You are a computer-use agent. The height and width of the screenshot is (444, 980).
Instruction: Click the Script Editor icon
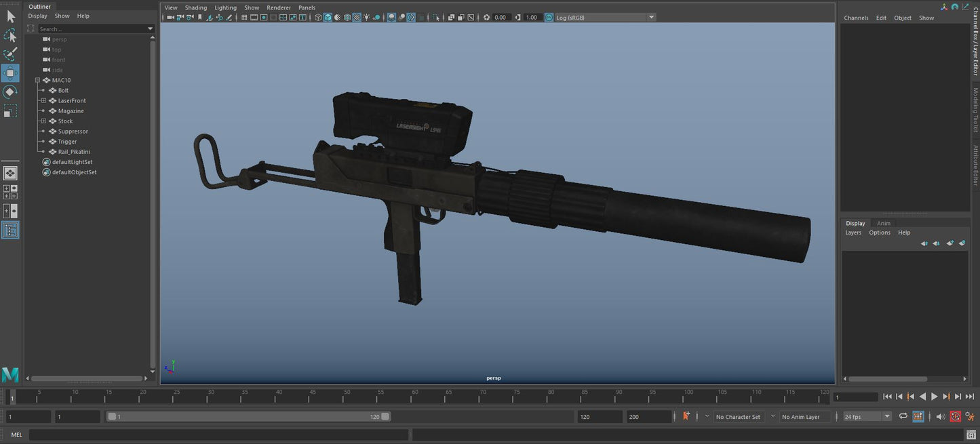point(971,435)
